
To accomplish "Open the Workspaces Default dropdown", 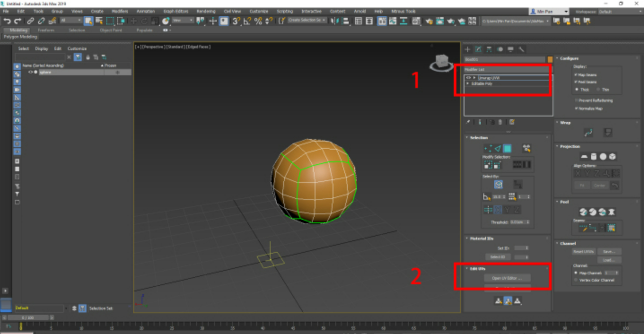I will (x=621, y=12).
